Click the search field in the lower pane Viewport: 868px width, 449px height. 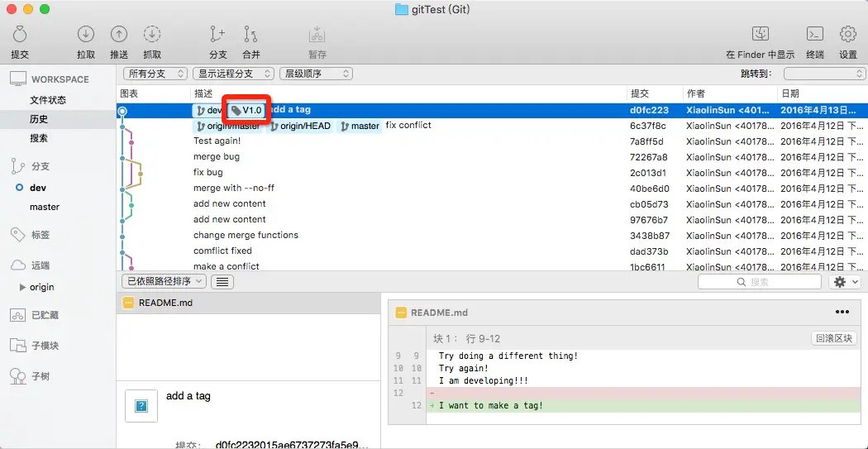tap(760, 282)
